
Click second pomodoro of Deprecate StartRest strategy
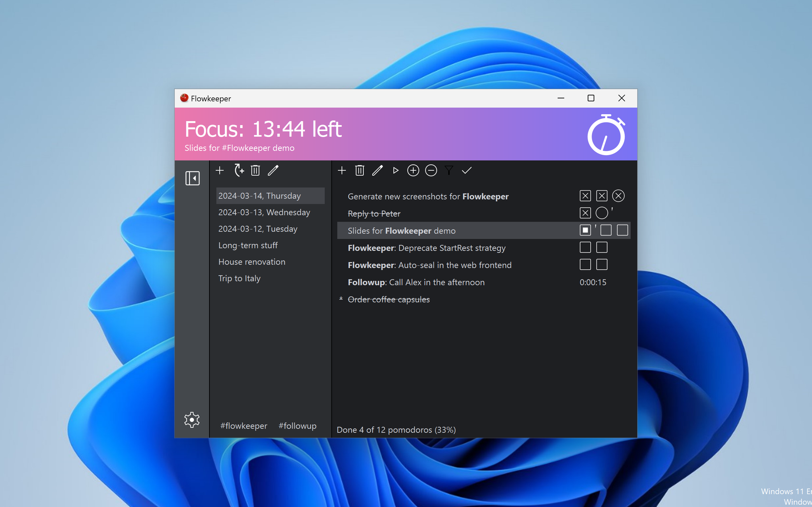coord(602,248)
